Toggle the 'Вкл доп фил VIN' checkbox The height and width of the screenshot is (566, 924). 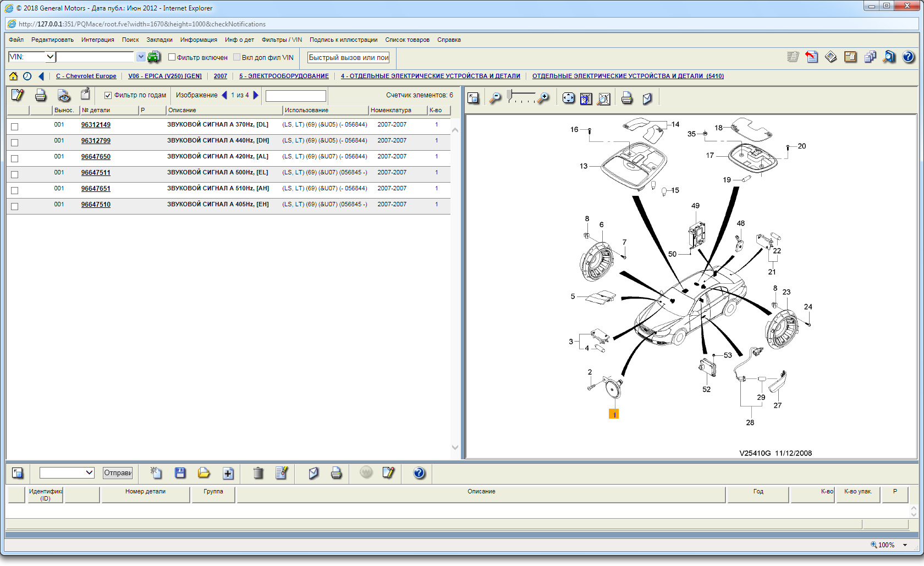[237, 57]
